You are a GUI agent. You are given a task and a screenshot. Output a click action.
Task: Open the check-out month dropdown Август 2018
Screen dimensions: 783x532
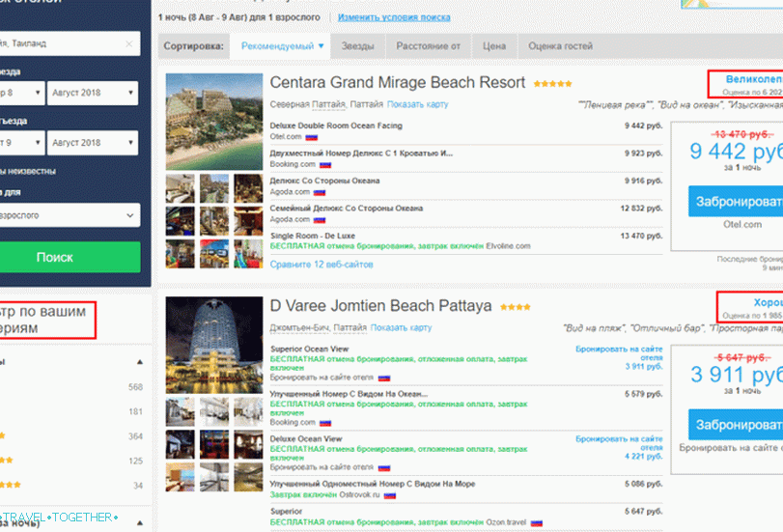(93, 143)
